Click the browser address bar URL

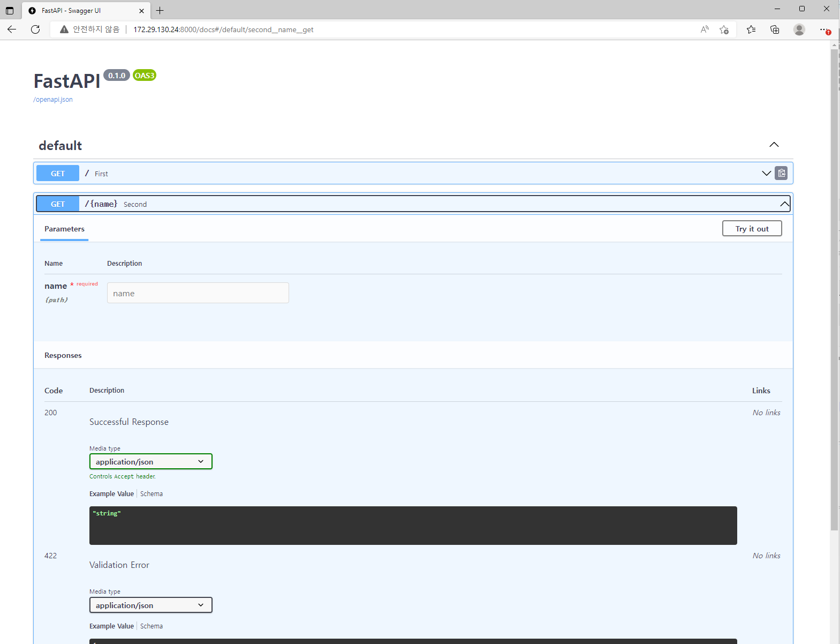point(223,29)
